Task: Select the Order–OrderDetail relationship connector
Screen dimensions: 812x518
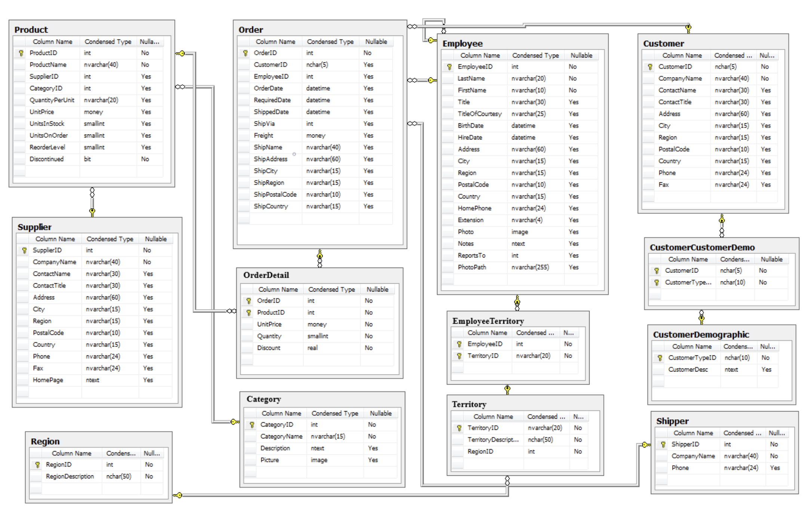Action: tap(320, 258)
